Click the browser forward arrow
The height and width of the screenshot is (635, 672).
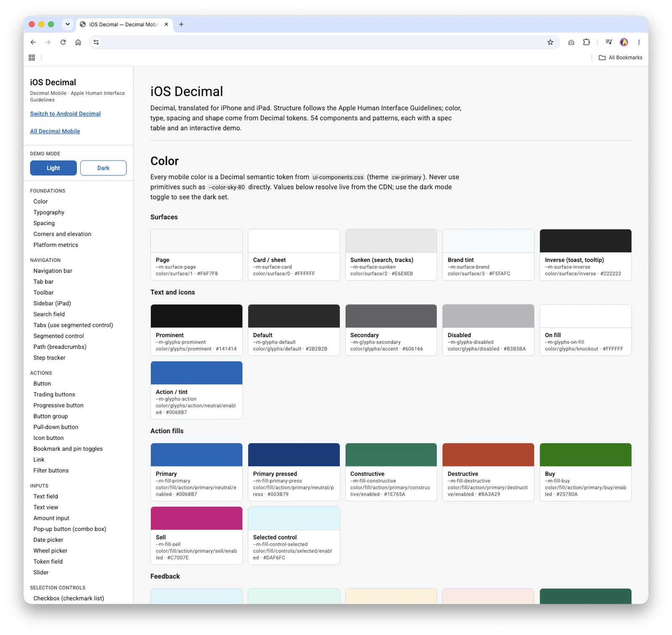48,42
